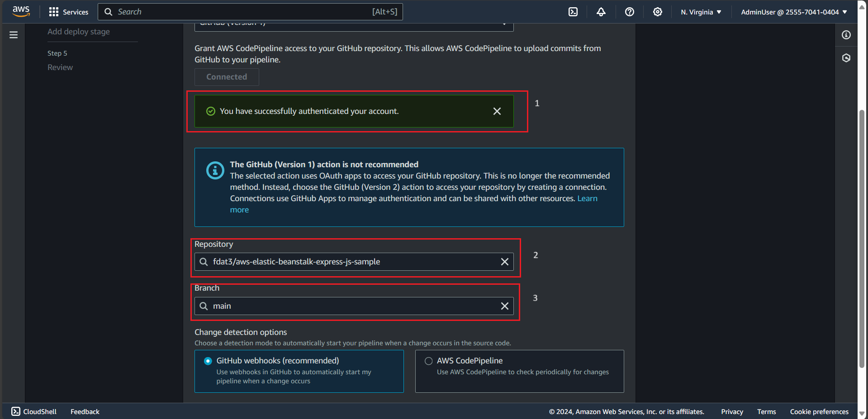Select AWS CodePipeline detection option
Screen dimensions: 868x419
coord(519,371)
